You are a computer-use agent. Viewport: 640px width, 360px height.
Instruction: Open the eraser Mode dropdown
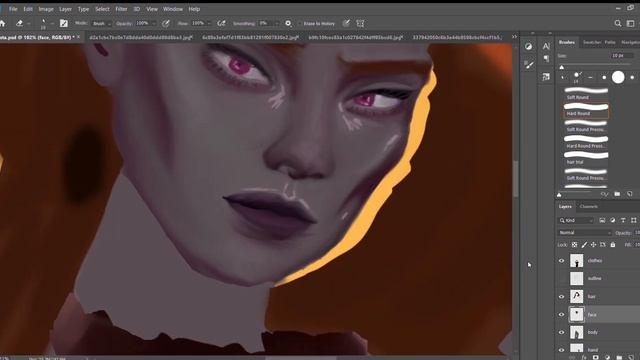101,24
